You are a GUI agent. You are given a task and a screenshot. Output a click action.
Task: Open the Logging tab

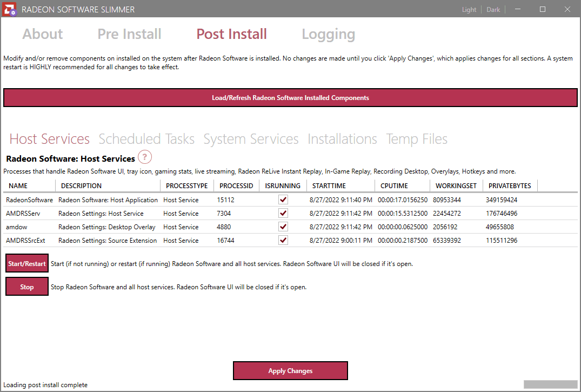point(328,35)
